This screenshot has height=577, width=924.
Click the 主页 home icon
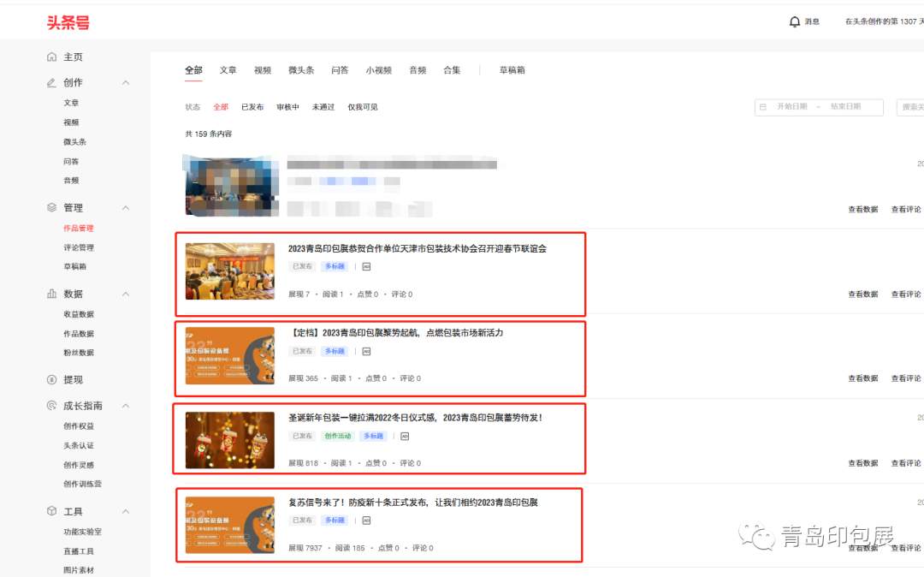click(52, 57)
